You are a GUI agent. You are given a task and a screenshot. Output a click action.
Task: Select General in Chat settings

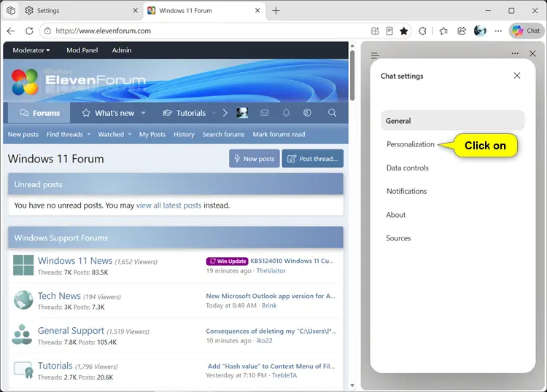[x=453, y=120]
